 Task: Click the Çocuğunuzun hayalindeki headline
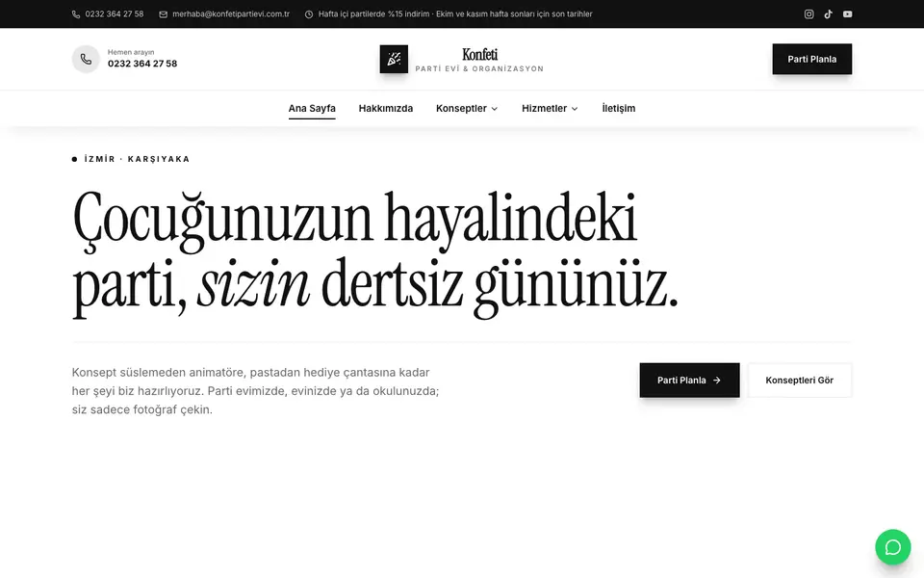click(x=355, y=220)
